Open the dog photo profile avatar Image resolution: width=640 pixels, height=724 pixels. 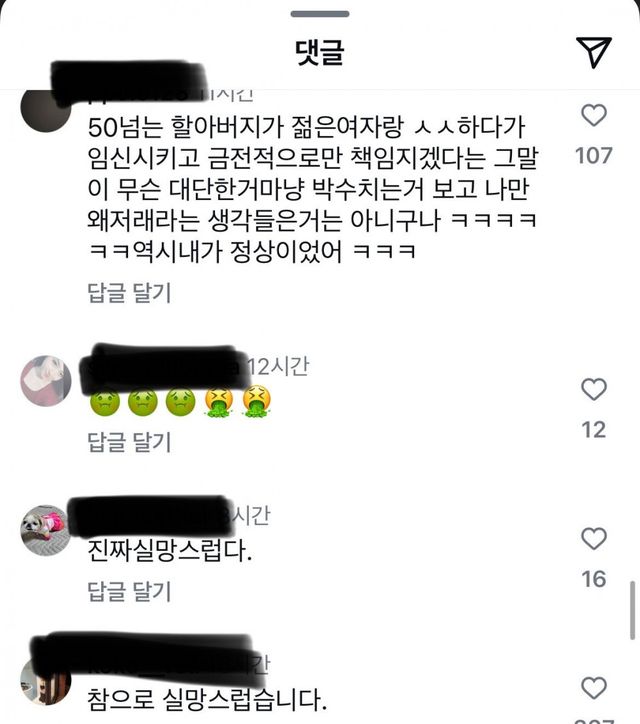tap(46, 530)
